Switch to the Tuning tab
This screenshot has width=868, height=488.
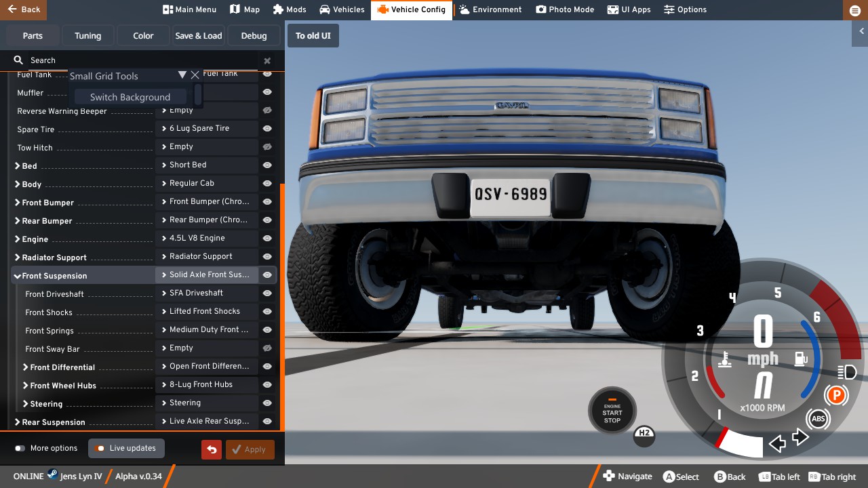tap(87, 36)
